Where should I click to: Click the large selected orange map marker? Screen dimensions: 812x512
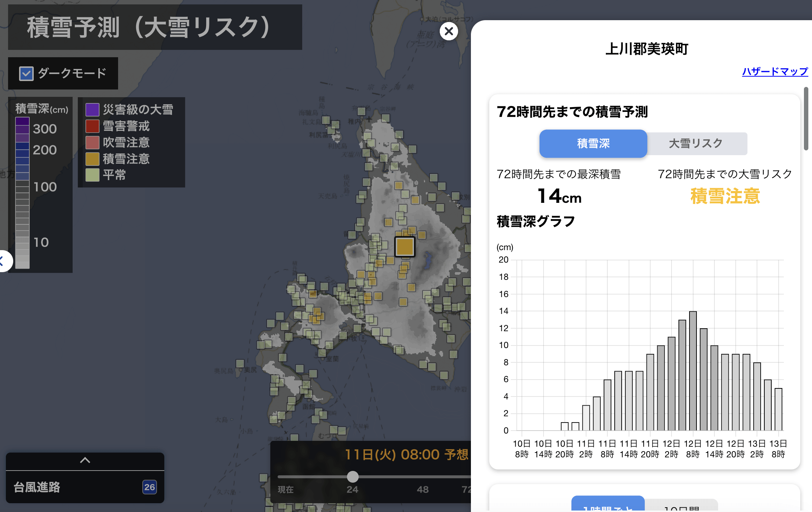tap(405, 246)
